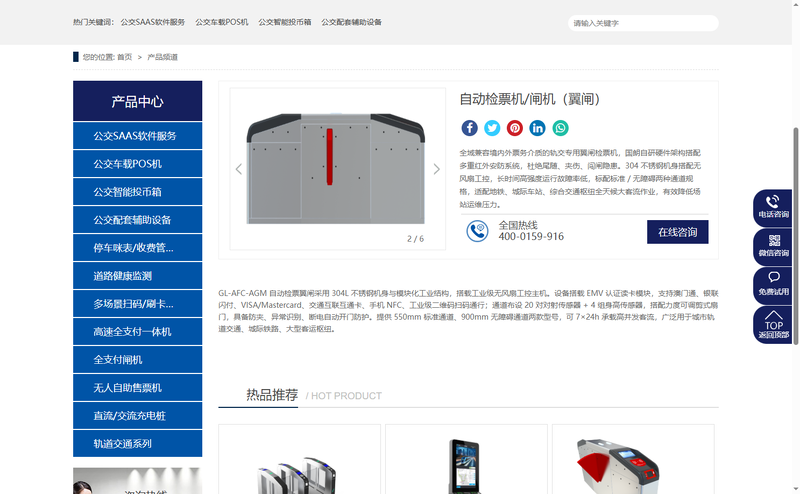The image size is (800, 494).
Task: Open 电话咨询 floating widget
Action: point(773,208)
